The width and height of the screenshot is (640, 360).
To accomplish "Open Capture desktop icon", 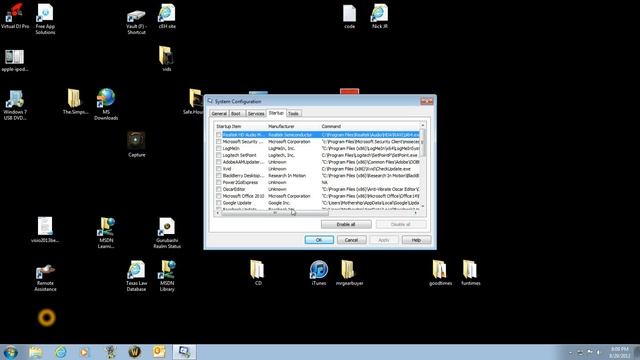I will [x=136, y=144].
